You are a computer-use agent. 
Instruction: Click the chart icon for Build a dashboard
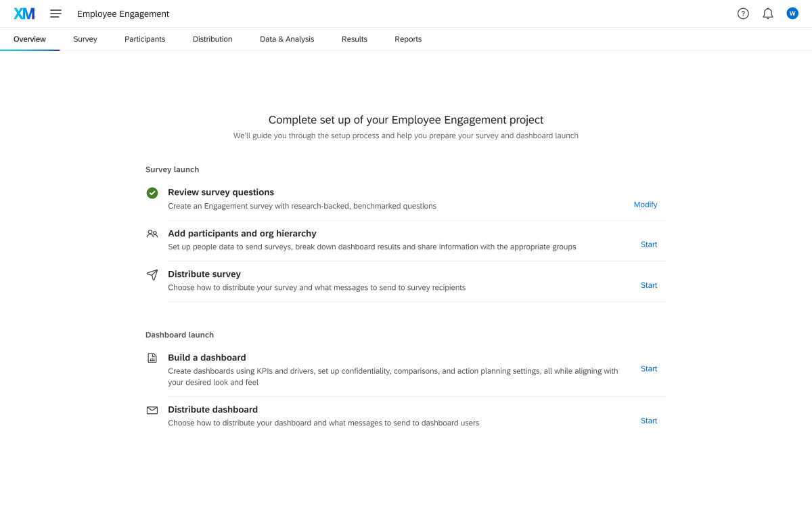click(x=152, y=358)
